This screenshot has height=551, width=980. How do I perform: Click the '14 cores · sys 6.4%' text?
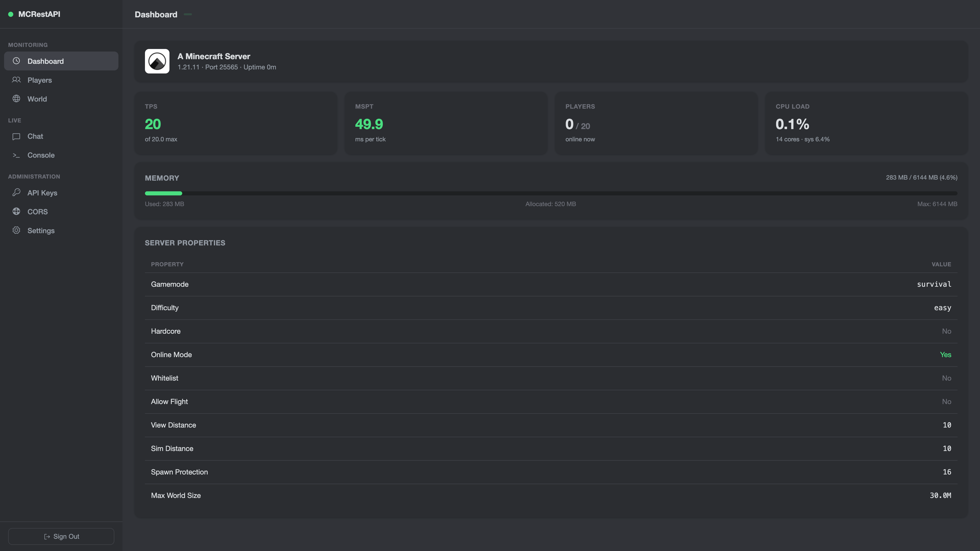(803, 139)
